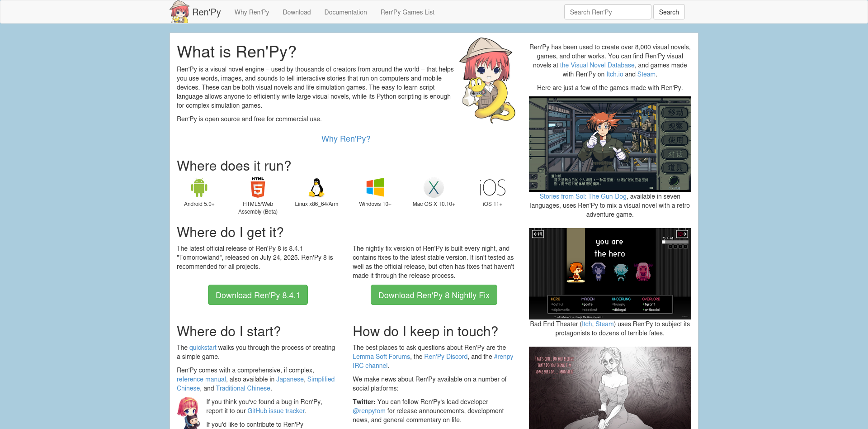Follow the quickstart link

[x=203, y=348]
